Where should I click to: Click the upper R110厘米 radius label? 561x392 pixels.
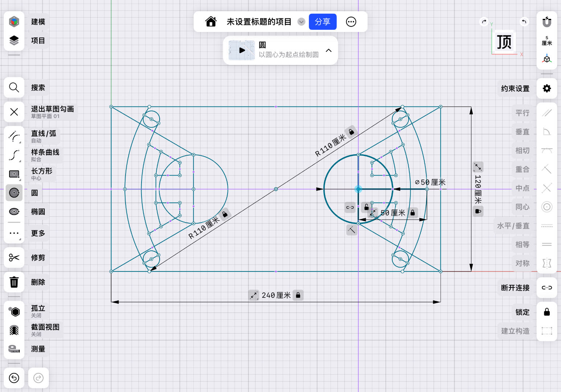(330, 145)
